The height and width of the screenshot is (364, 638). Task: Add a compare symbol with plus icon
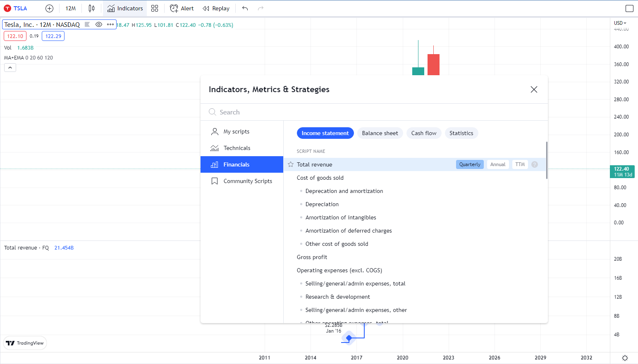coord(49,8)
